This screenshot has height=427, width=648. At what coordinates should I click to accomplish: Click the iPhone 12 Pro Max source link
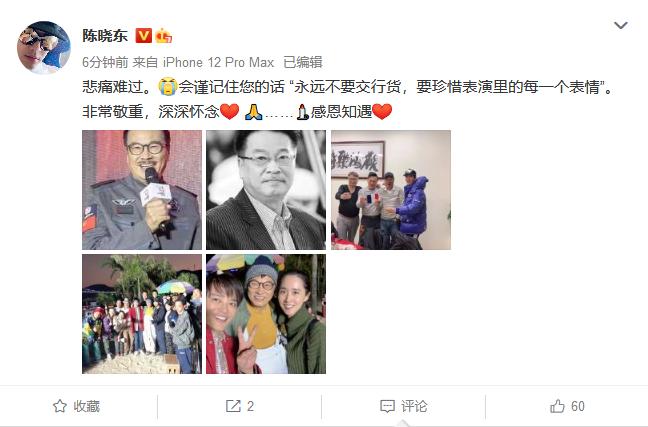pos(218,62)
